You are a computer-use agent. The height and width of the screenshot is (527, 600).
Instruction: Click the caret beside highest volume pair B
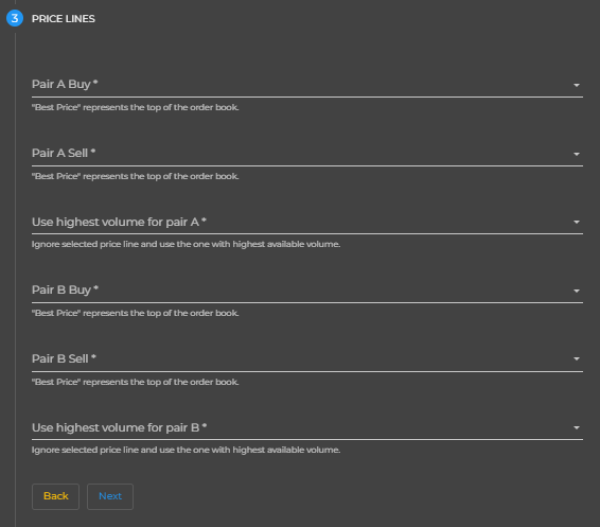576,428
